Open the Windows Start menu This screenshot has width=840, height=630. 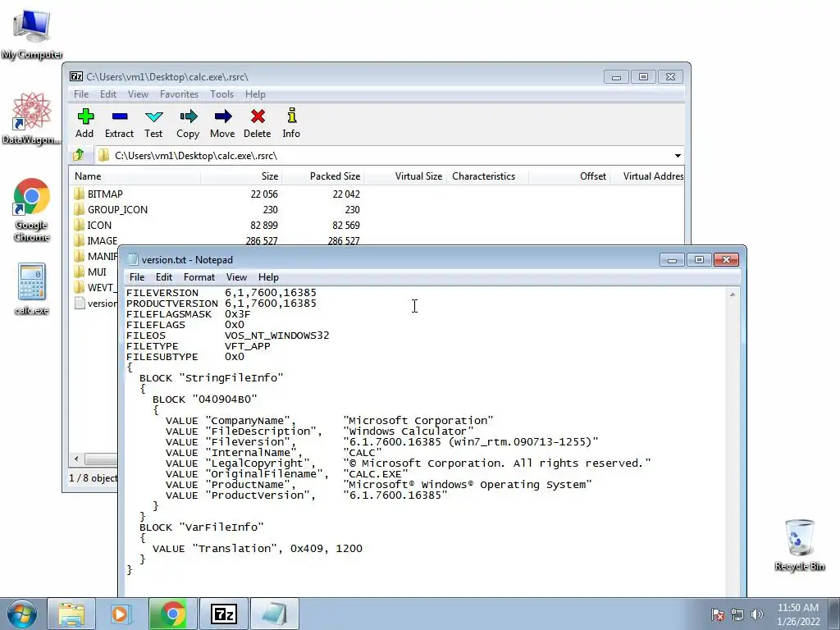(x=21, y=614)
